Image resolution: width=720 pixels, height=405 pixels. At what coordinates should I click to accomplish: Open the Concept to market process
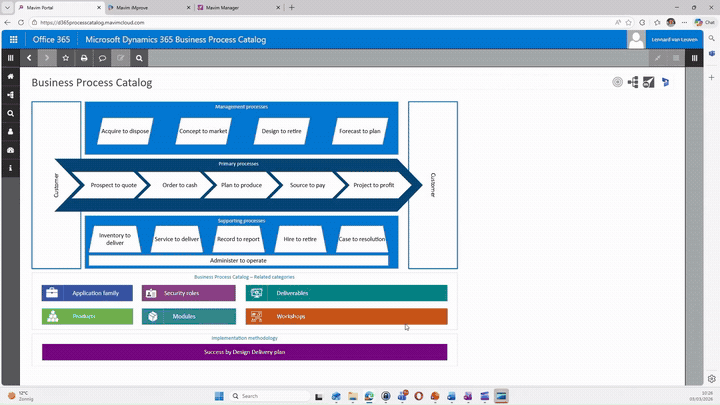point(203,131)
